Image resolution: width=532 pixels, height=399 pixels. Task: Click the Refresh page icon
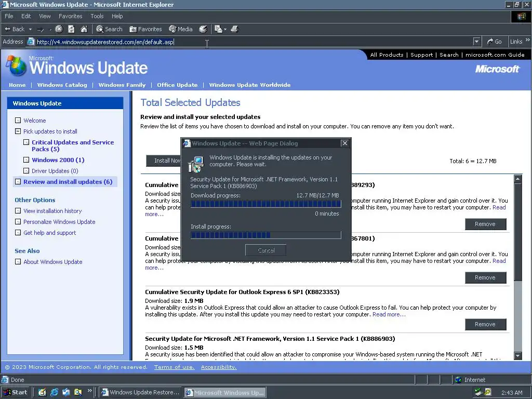coord(71,29)
